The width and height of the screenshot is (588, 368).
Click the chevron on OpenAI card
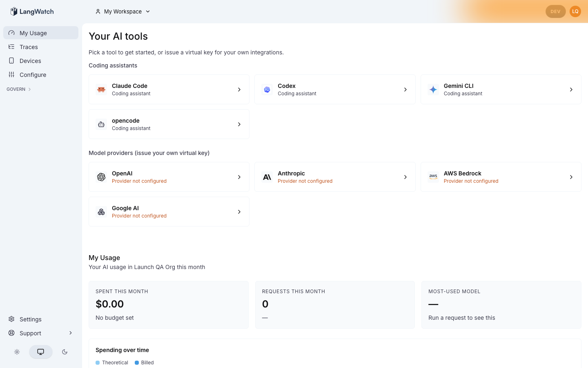tap(239, 177)
